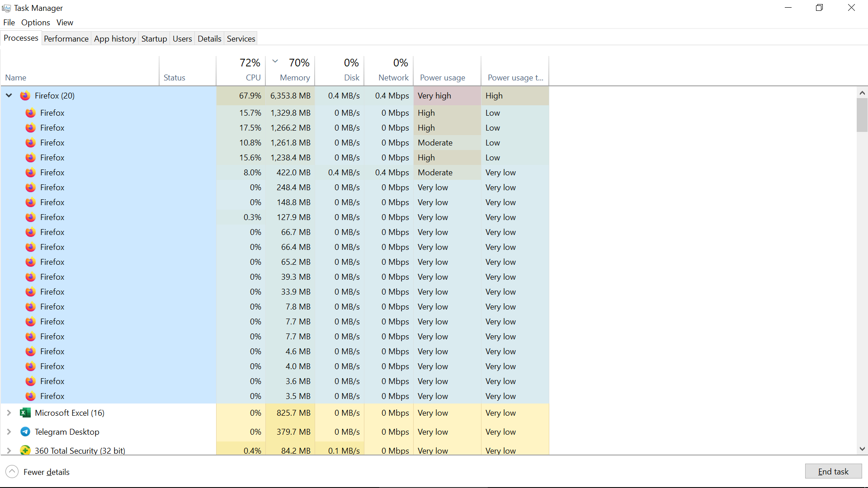Click Firefox icon in the 4.0 MB row

pyautogui.click(x=30, y=366)
